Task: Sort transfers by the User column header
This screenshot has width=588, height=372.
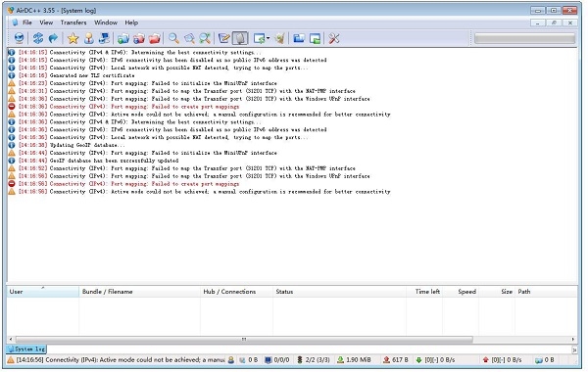Action: click(43, 292)
